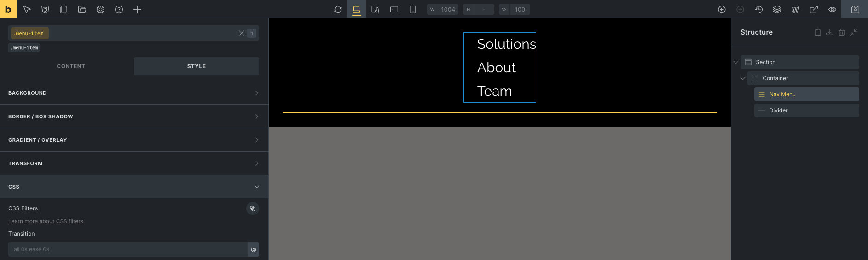The width and height of the screenshot is (868, 260).
Task: Click the CSS Filters add icon
Action: [x=253, y=208]
